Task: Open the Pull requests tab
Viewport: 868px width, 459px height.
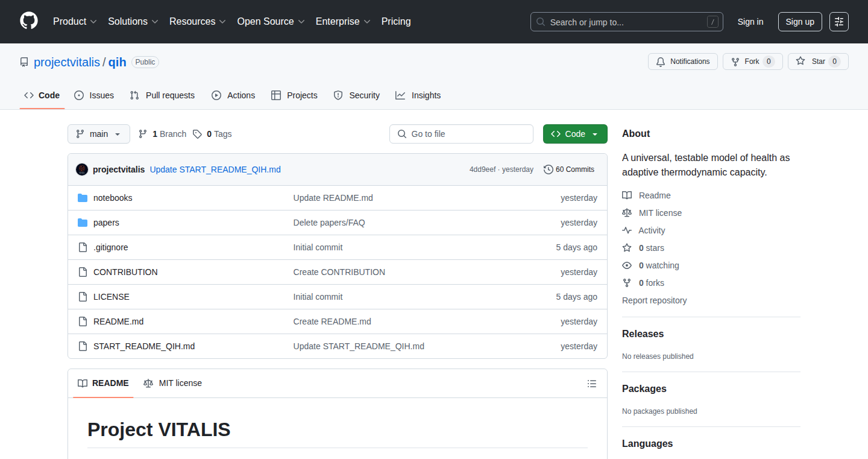Action: (x=162, y=95)
